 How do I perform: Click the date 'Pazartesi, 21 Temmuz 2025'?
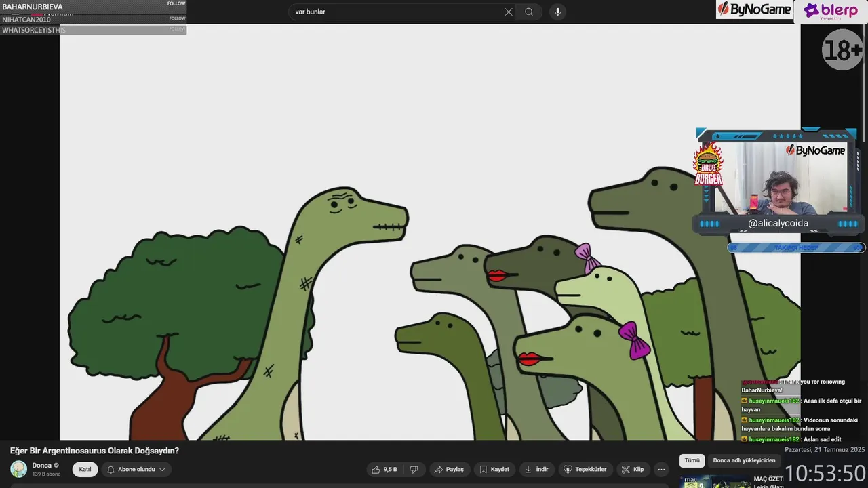pos(825,449)
